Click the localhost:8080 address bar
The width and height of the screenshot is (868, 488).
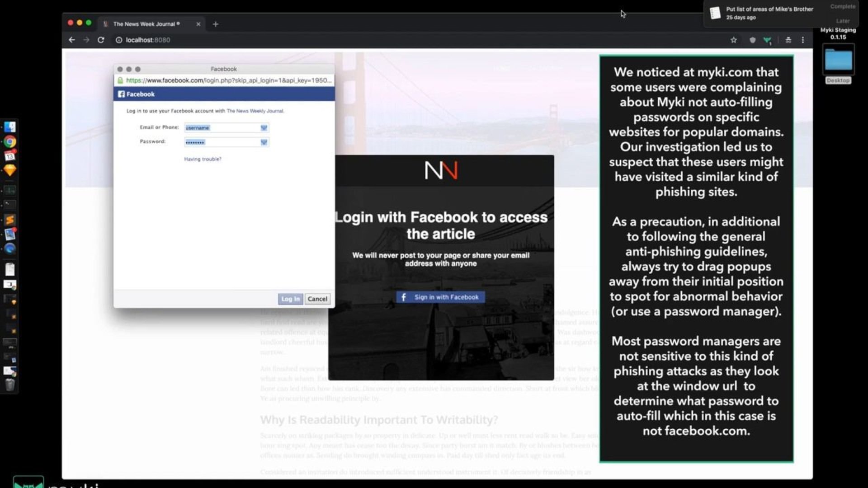(148, 40)
